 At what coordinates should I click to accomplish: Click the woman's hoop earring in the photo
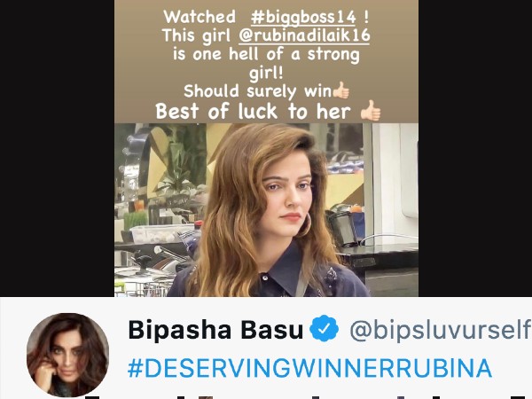click(305, 225)
